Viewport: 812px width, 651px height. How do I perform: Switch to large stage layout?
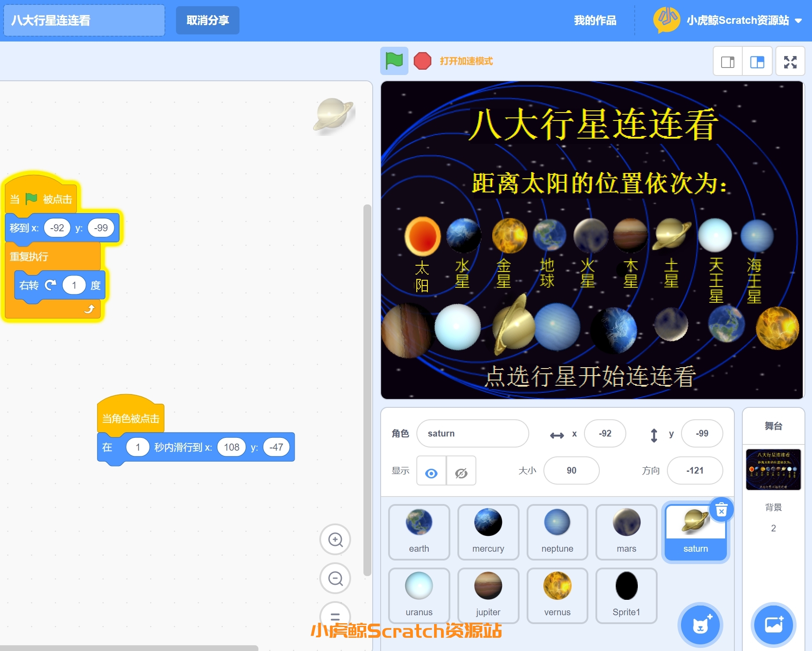coord(757,62)
